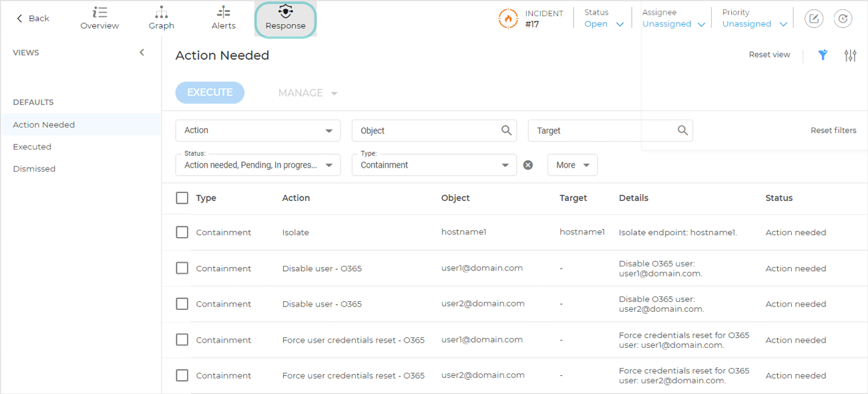Refresh the incident with the refresh icon
This screenshot has height=394, width=868.
(843, 19)
